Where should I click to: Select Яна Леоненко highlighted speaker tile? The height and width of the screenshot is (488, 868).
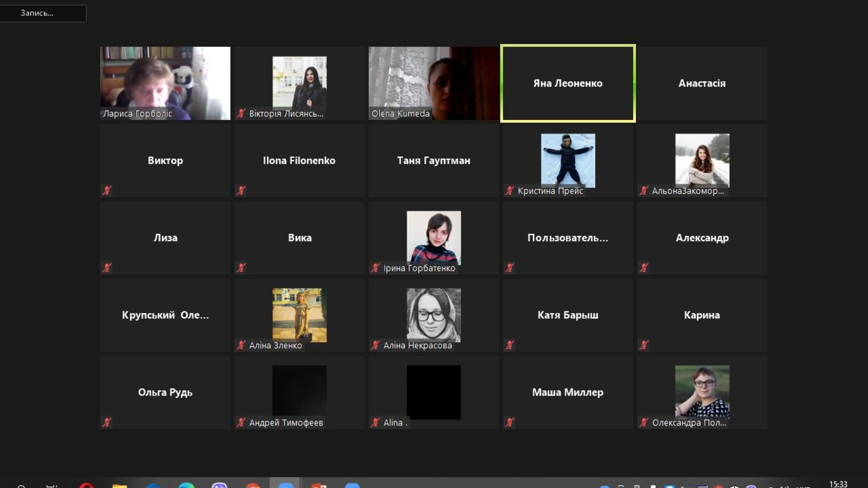(568, 83)
